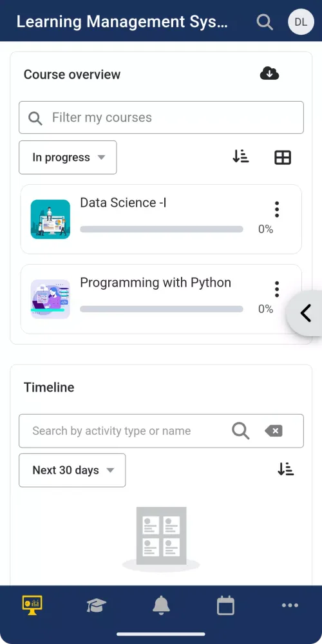Image resolution: width=322 pixels, height=644 pixels.
Task: Click the course sort order icon
Action: pyautogui.click(x=241, y=157)
